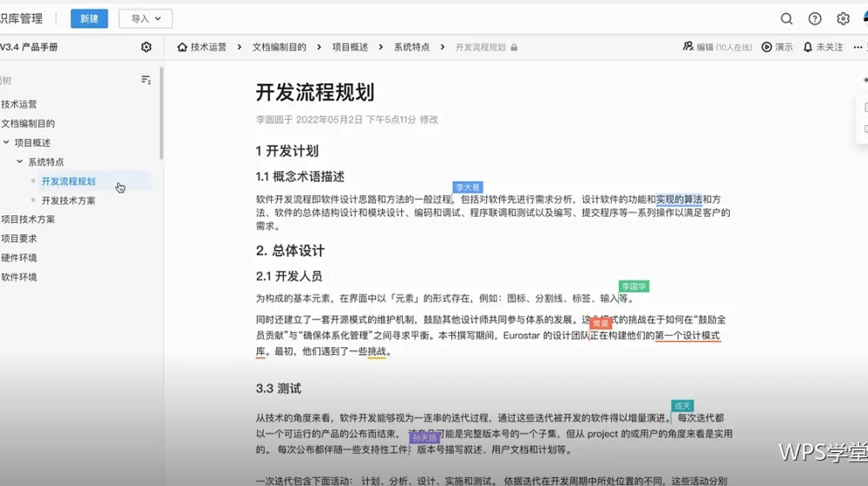Collapse the 项目概述 tree node
Image resolution: width=868 pixels, height=486 pixels.
(x=6, y=142)
